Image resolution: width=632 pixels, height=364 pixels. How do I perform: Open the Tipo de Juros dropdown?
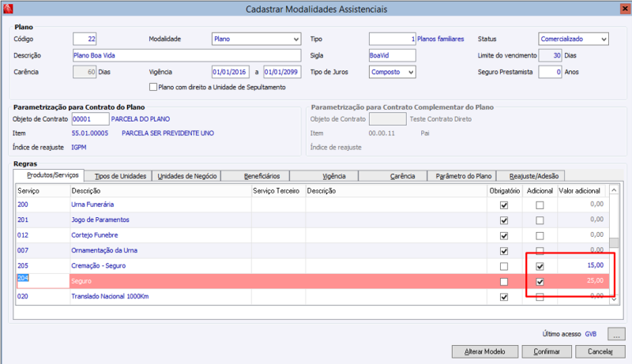[x=410, y=72]
